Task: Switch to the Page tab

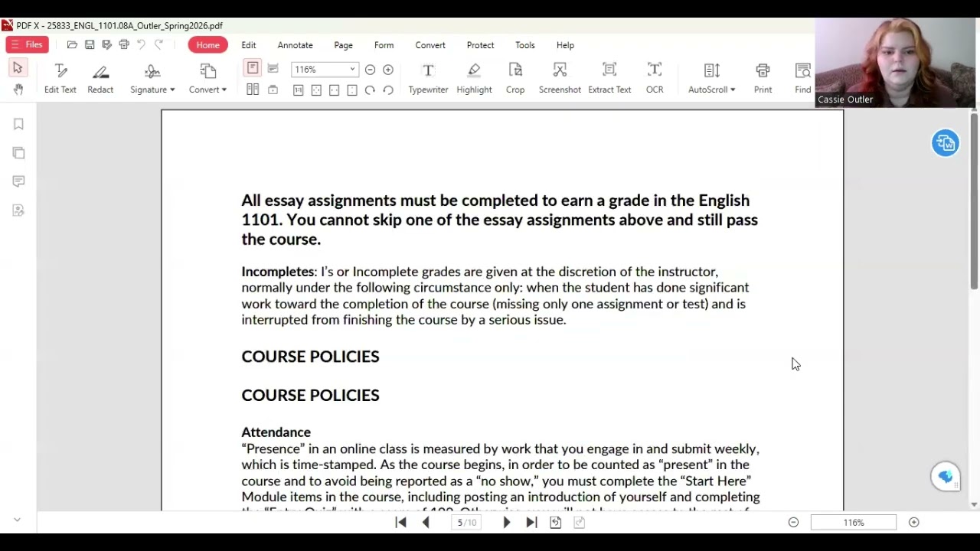Action: [x=343, y=45]
